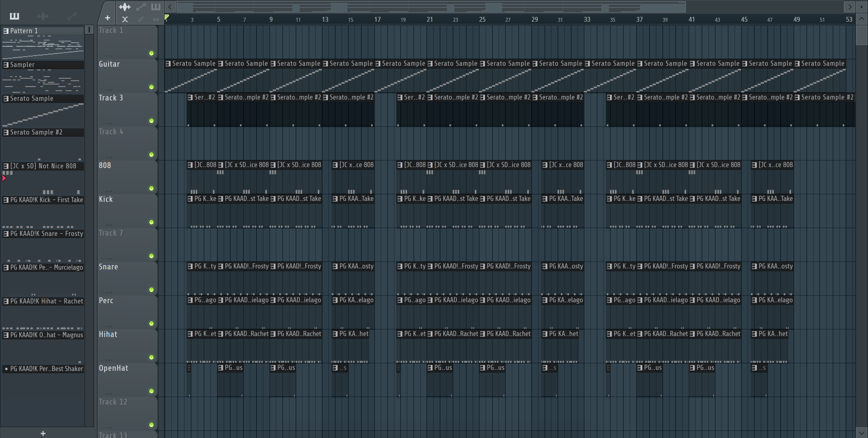This screenshot has height=438, width=868.
Task: Mute the Guitar track with its green LED
Action: [151, 87]
